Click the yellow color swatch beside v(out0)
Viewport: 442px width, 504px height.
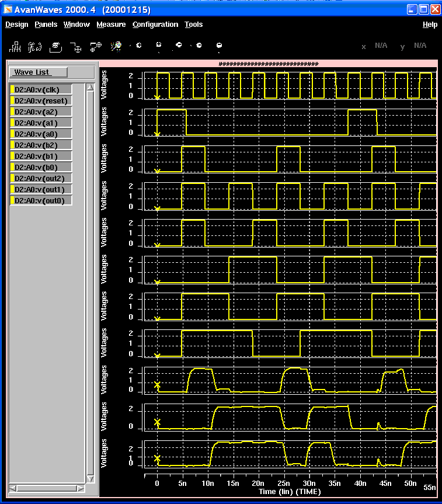coord(12,200)
